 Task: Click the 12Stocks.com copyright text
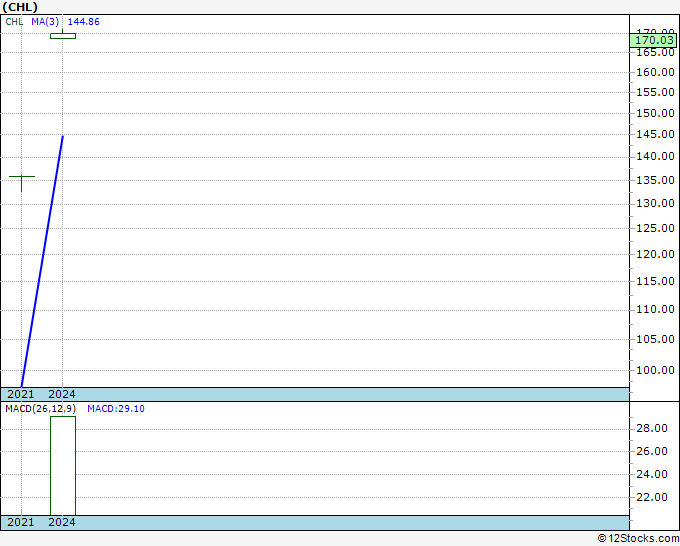coord(638,539)
